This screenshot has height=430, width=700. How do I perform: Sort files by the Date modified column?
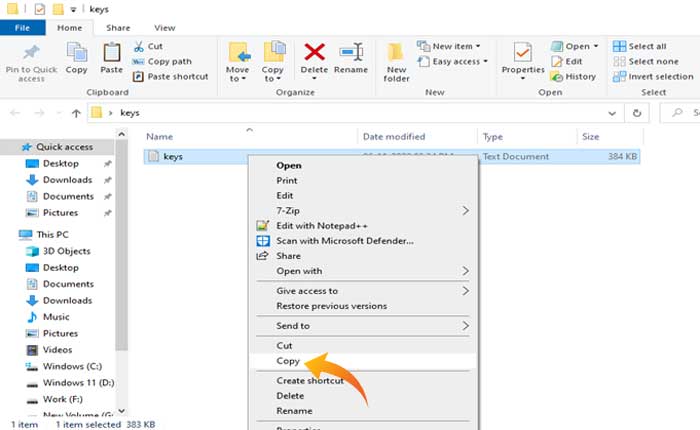tap(392, 136)
